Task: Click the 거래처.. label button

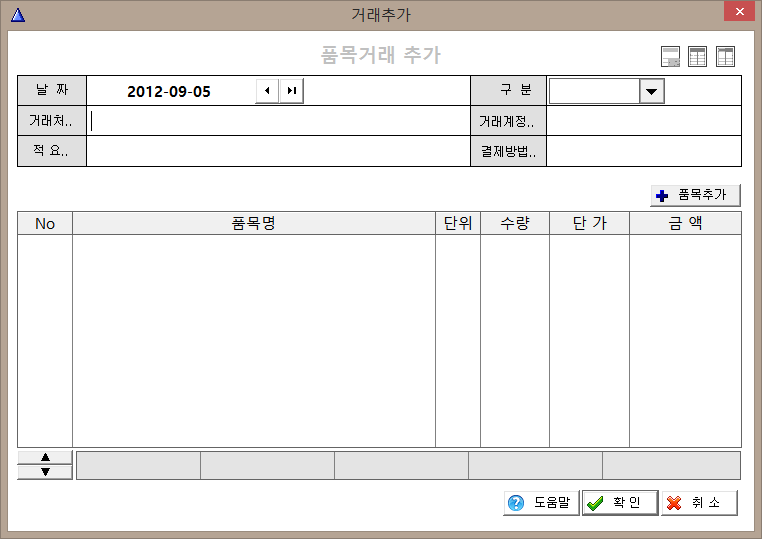Action: coord(52,121)
